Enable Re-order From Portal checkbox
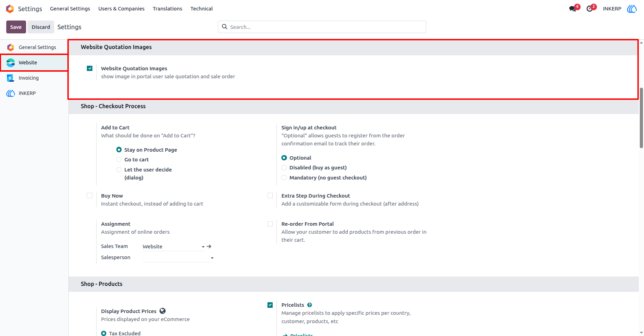This screenshot has height=336, width=644. coord(270,224)
